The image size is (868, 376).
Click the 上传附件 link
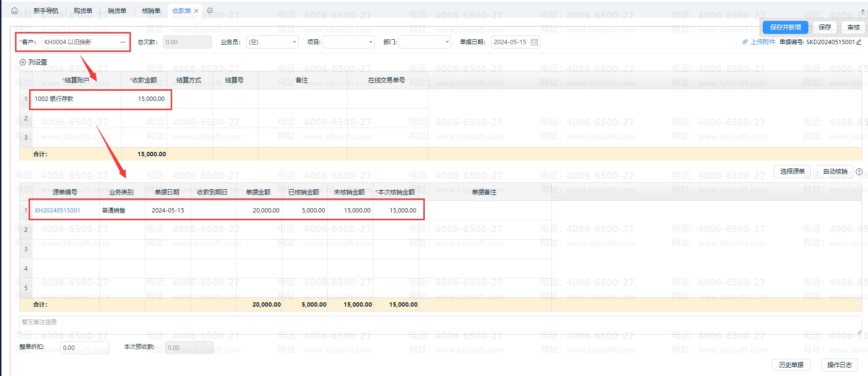762,42
